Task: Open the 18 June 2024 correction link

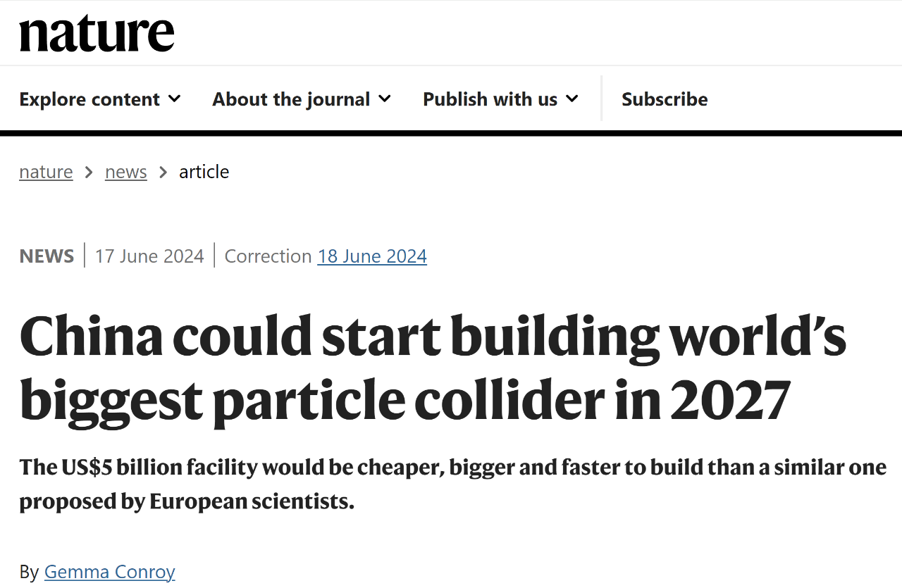Action: (372, 256)
